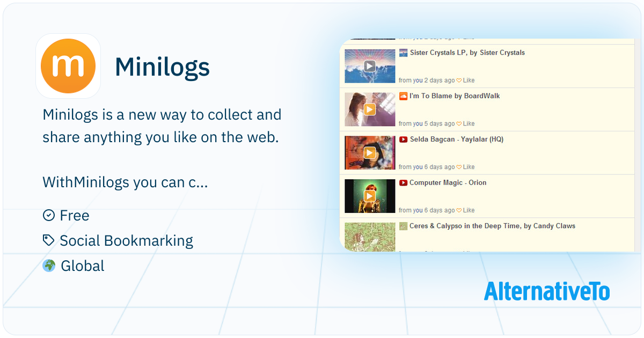
Task: Click the Social Bookmarking category label
Action: coord(126,241)
